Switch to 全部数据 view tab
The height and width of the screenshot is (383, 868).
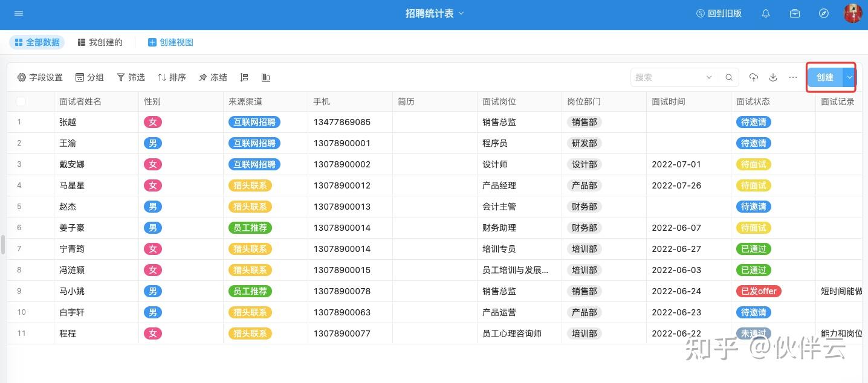pyautogui.click(x=37, y=42)
